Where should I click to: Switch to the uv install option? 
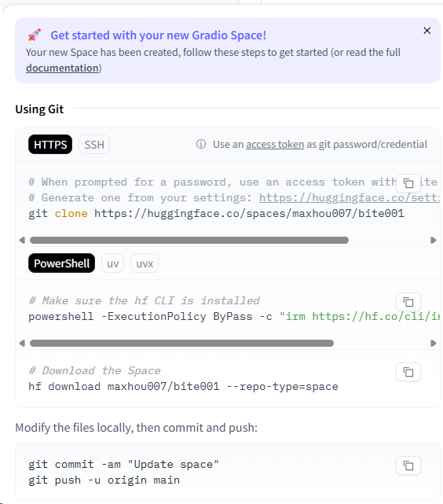pyautogui.click(x=112, y=263)
